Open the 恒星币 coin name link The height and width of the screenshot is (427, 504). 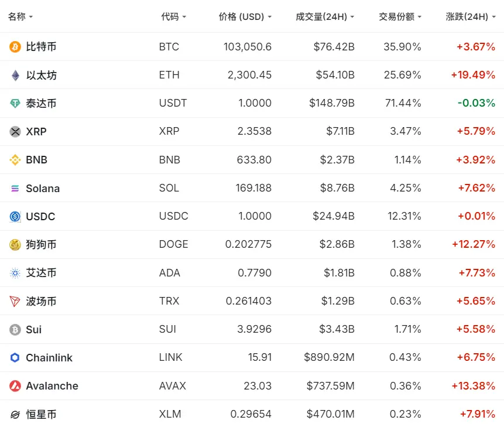41,415
